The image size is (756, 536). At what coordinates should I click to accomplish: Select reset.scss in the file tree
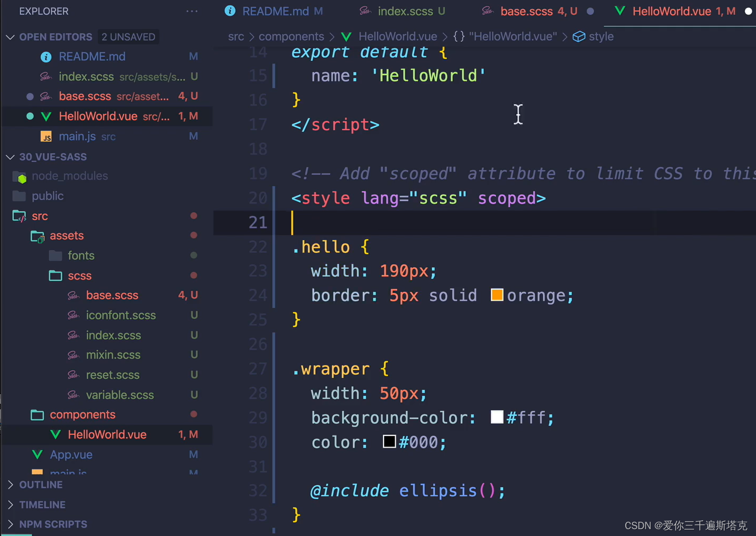pyautogui.click(x=113, y=375)
